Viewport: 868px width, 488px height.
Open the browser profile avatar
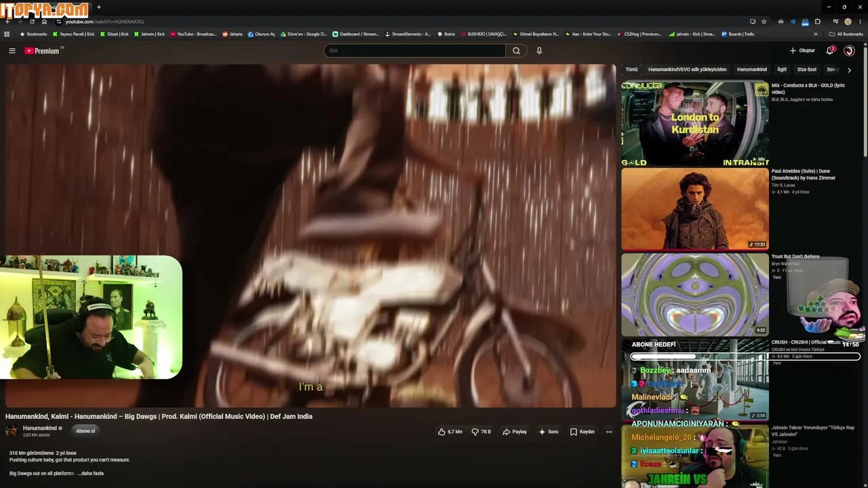[848, 22]
